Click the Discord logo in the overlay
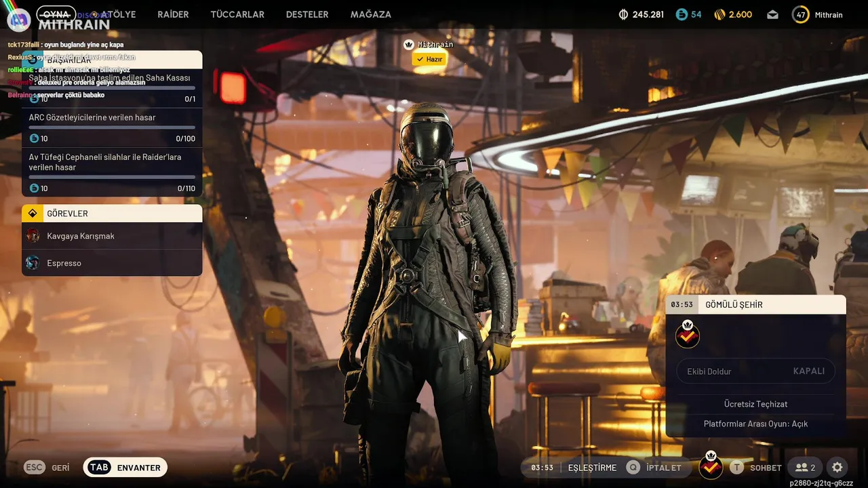The width and height of the screenshot is (868, 488). click(19, 20)
